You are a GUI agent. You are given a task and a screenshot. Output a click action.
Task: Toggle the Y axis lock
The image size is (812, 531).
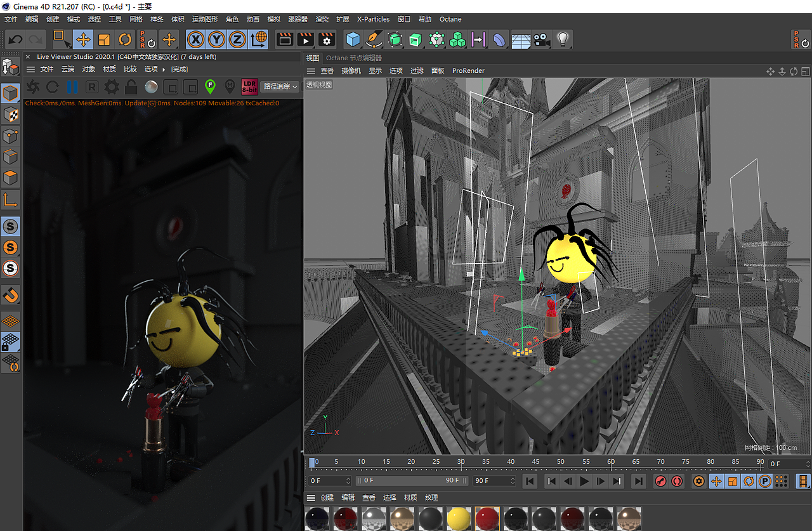pyautogui.click(x=217, y=39)
